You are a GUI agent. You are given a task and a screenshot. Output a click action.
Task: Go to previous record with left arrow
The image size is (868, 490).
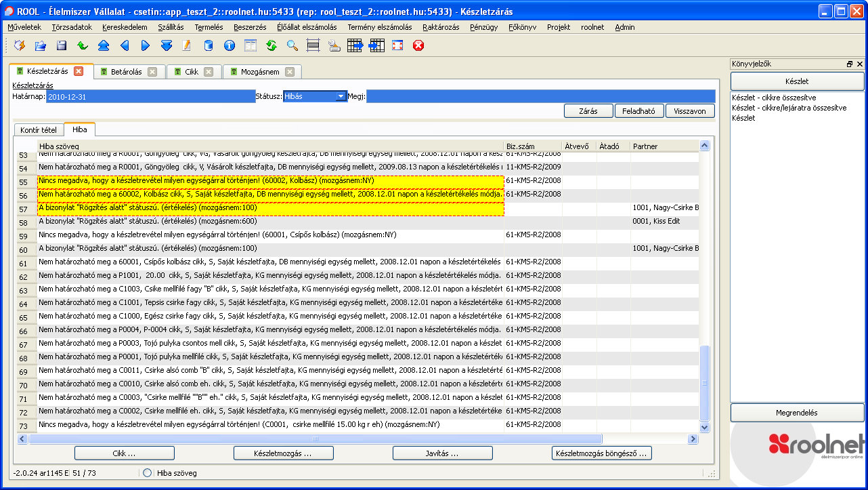pyautogui.click(x=124, y=45)
